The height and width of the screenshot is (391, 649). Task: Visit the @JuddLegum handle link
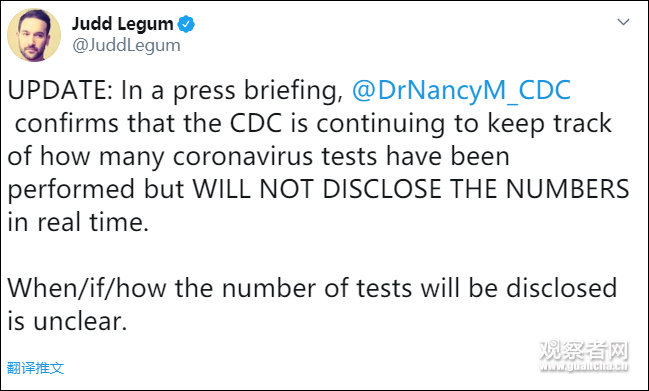click(126, 45)
